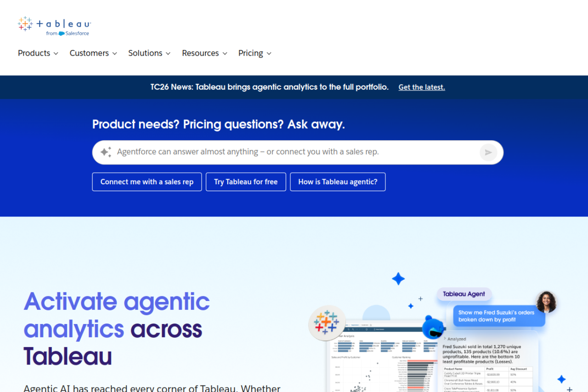Viewport: 588px width, 392px height.
Task: Click the 'Avg Discount' column header
Action: click(x=519, y=369)
